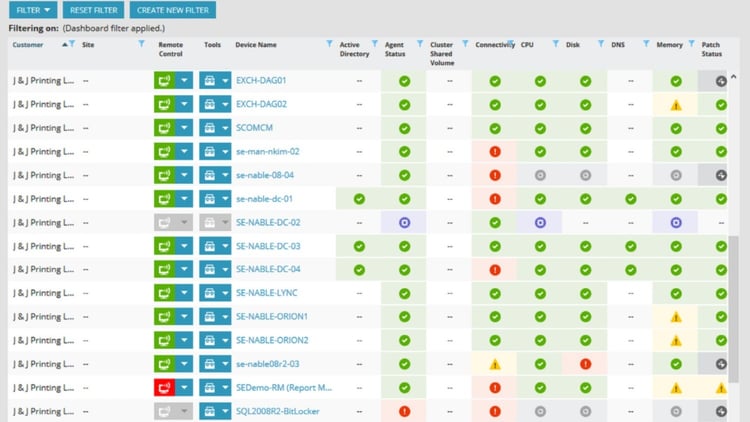Launch remote control for se-nable-dc-01

164,199
